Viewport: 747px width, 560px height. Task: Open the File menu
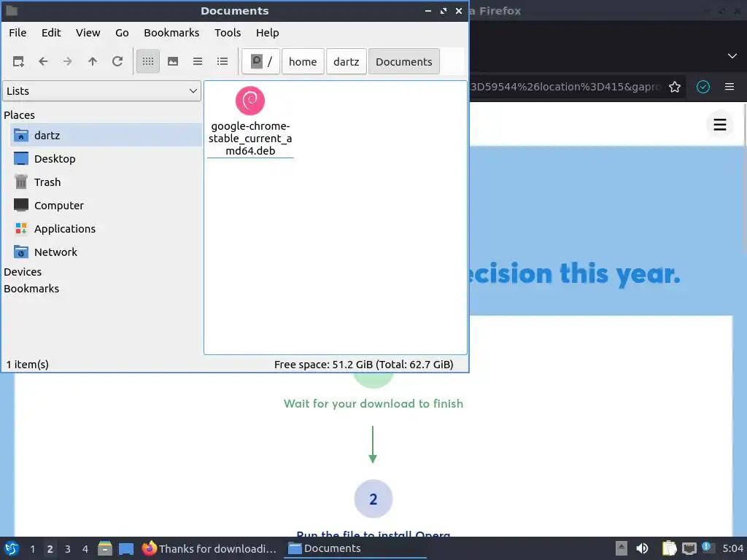click(x=18, y=33)
